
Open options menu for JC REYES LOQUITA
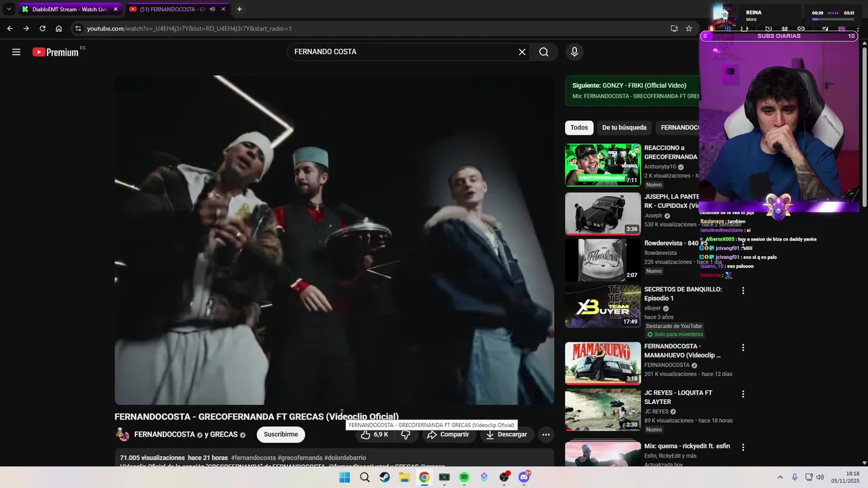(x=743, y=394)
